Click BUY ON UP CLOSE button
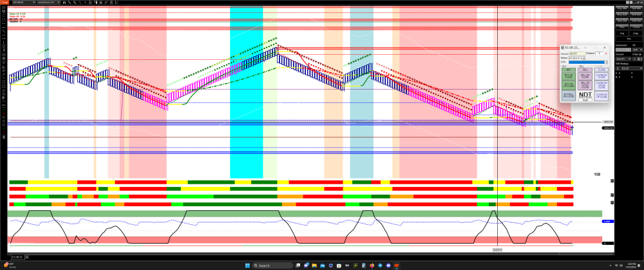 (569, 85)
